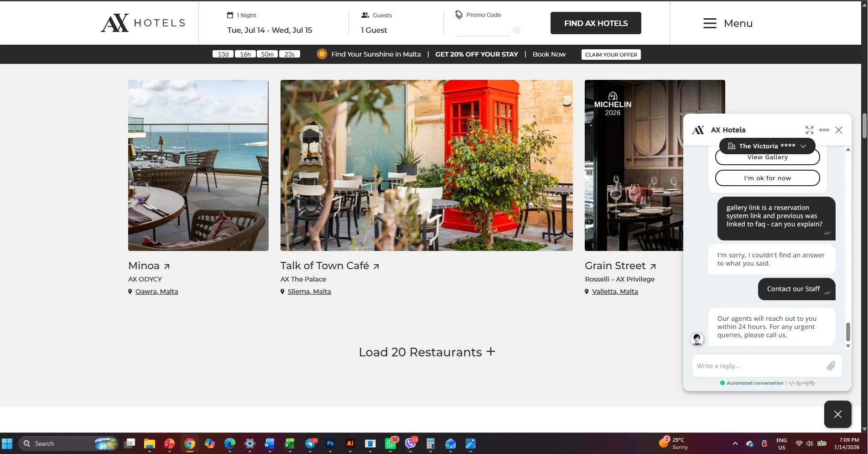Open the 29°C Sunny weather widget
Image resolution: width=868 pixels, height=454 pixels.
point(673,444)
